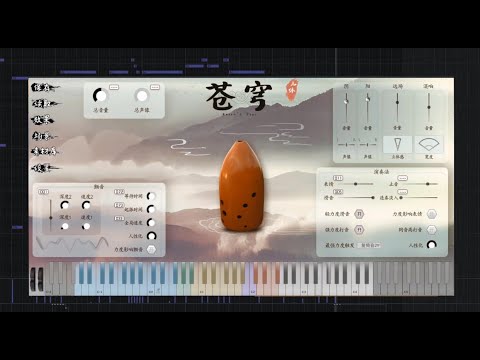Toggle the 力度影响表情 hexagon switch
480x360 pixels.
pos(432,214)
